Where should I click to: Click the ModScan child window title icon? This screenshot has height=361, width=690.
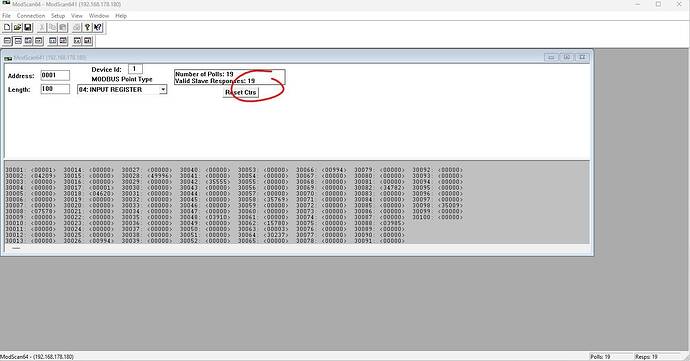(8, 58)
